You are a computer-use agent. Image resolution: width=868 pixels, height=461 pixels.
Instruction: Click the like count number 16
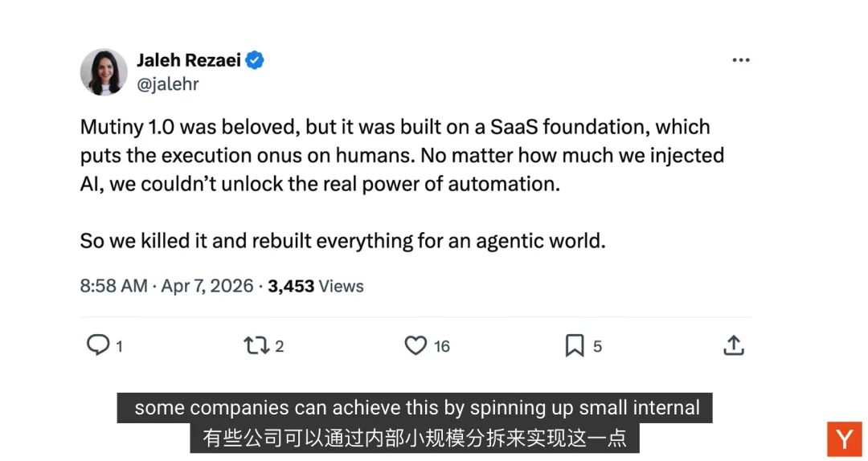pyautogui.click(x=442, y=346)
